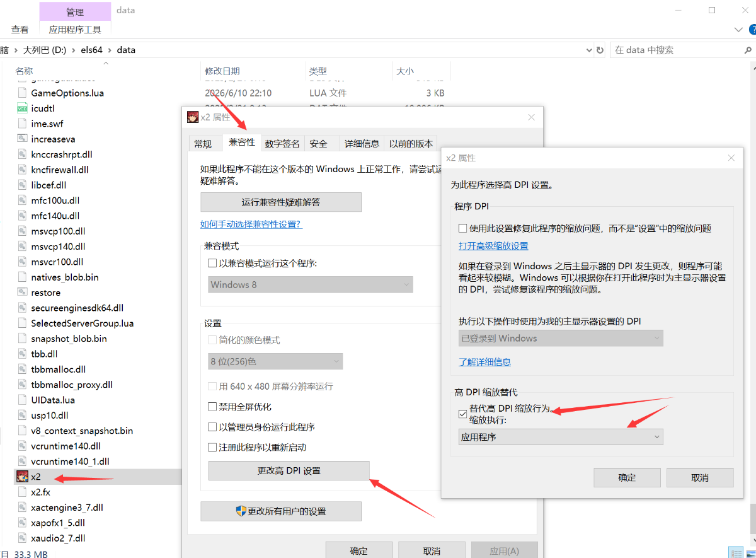Viewport: 756px width, 558px height.
Task: Click the GameOptions.lua file icon
Action: click(x=21, y=93)
